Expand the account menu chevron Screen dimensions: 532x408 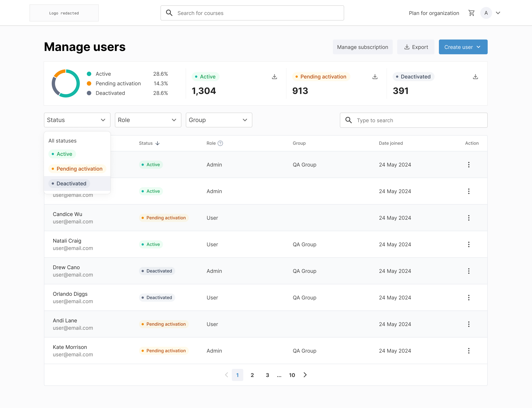pos(498,13)
